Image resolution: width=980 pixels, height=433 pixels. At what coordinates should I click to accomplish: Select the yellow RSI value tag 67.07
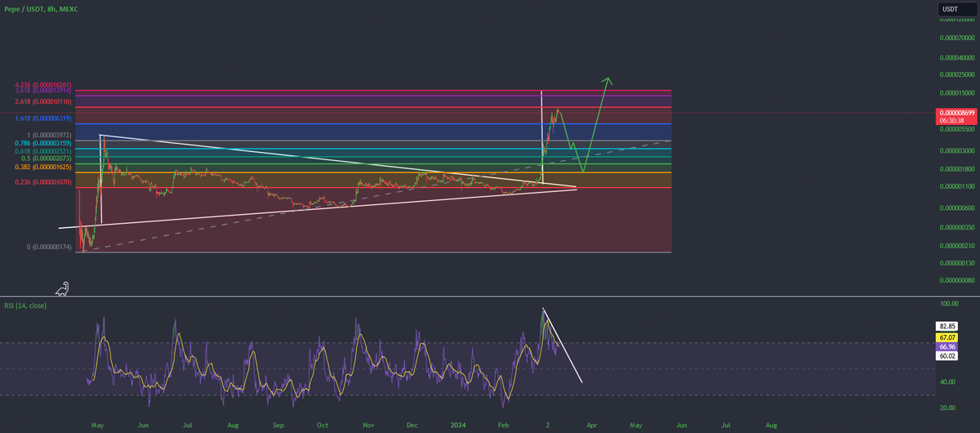tap(946, 336)
